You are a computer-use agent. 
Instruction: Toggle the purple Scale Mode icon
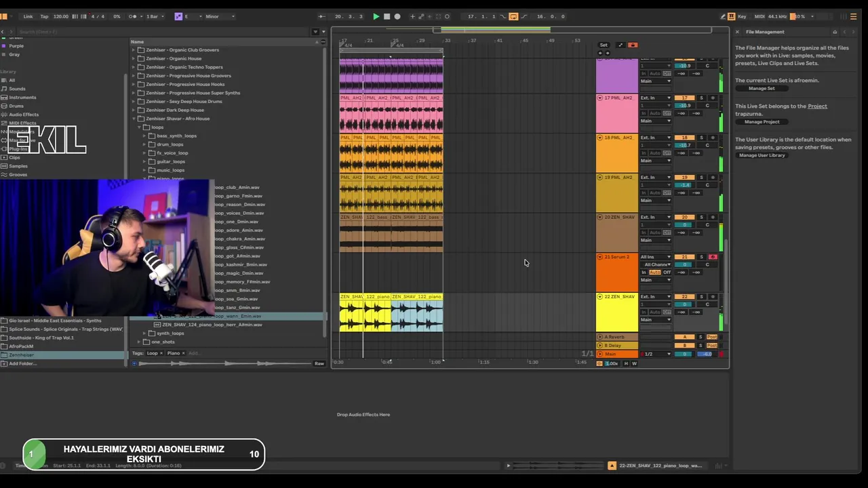[x=178, y=16]
